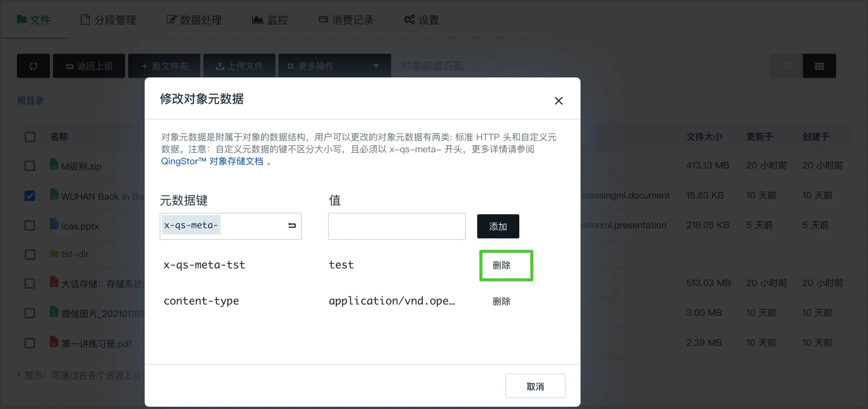Click the reset arrow icon in metadata key field

pos(292,226)
